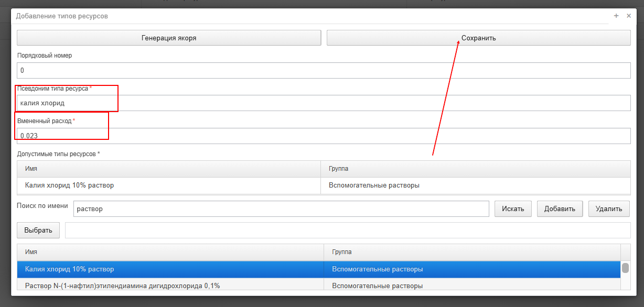Edit the Вмененный расход value field
This screenshot has width=644, height=307.
point(324,136)
